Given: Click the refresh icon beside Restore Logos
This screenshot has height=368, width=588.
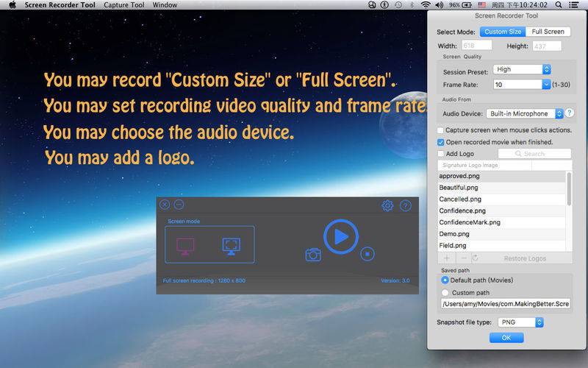Looking at the screenshot, I should pos(475,258).
